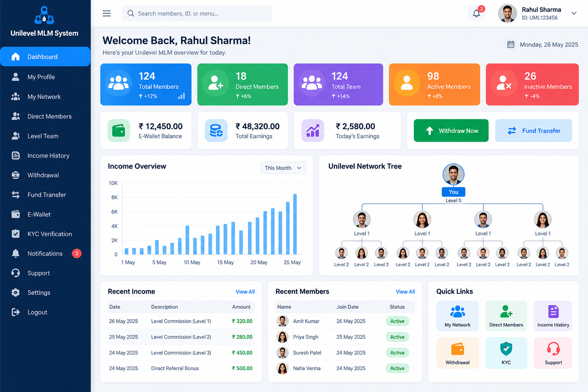Click the Total Members group icon
588x392 pixels.
click(119, 82)
